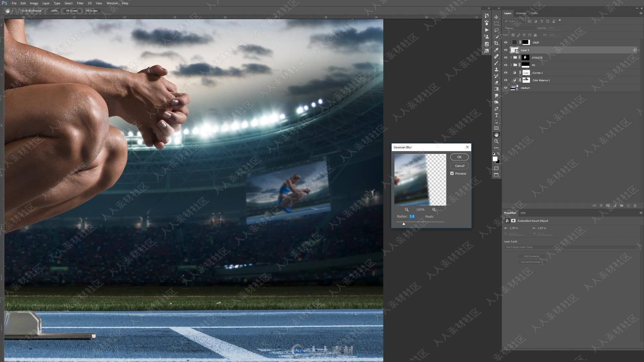Click the Fill Screen button
Image resolution: width=644 pixels, height=362 pixels.
[92, 11]
